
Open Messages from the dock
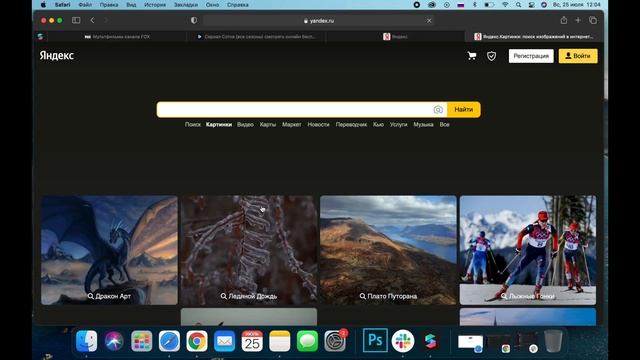pyautogui.click(x=307, y=341)
